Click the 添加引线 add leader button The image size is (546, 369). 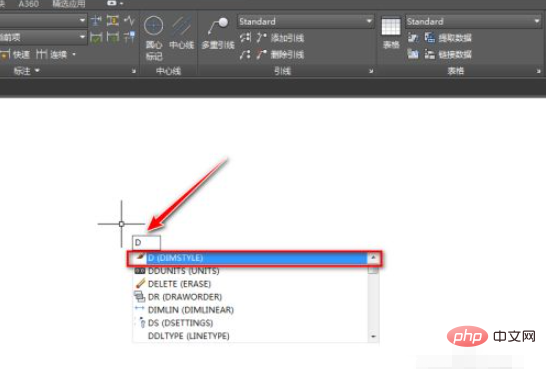[280, 38]
